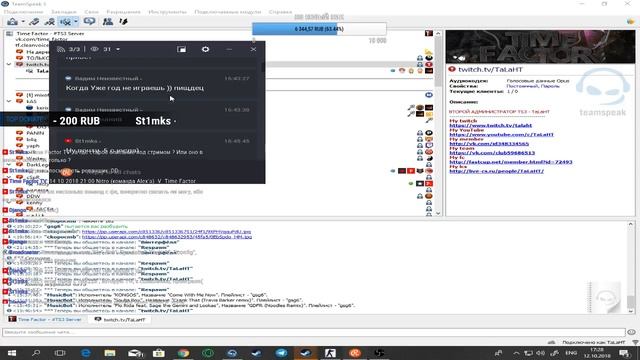Viewport: 640px width, 360px height.
Task: Open Microsoft Store from the taskbar
Action: coord(159,353)
